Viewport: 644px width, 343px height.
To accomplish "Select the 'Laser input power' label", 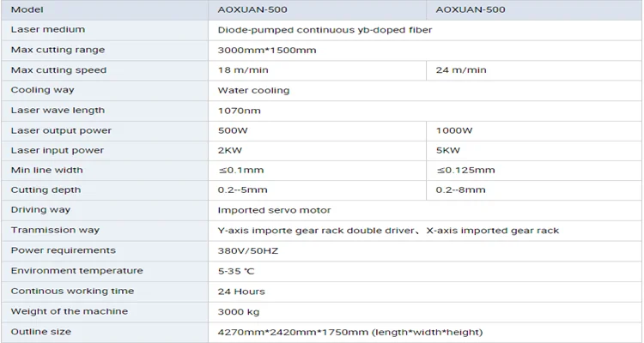I will pyautogui.click(x=58, y=151).
